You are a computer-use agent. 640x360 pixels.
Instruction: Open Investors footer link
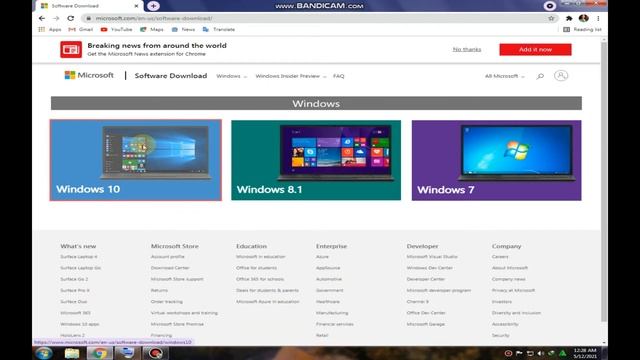click(502, 302)
